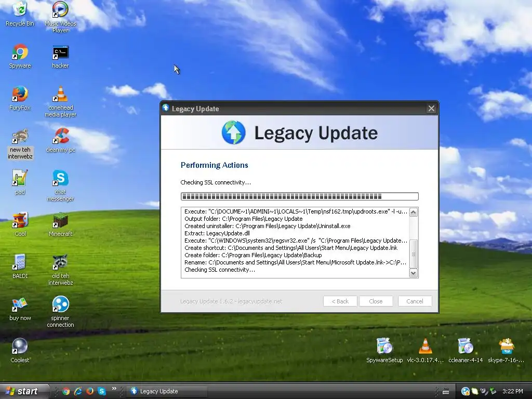This screenshot has height=399, width=532.
Task: Select the Cool desktop icon
Action: tap(20, 224)
